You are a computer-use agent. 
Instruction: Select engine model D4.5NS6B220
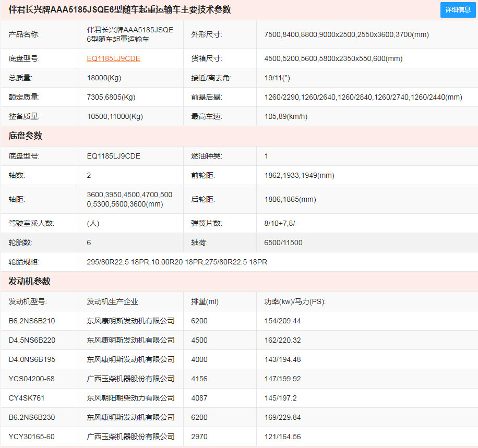[x=32, y=340]
